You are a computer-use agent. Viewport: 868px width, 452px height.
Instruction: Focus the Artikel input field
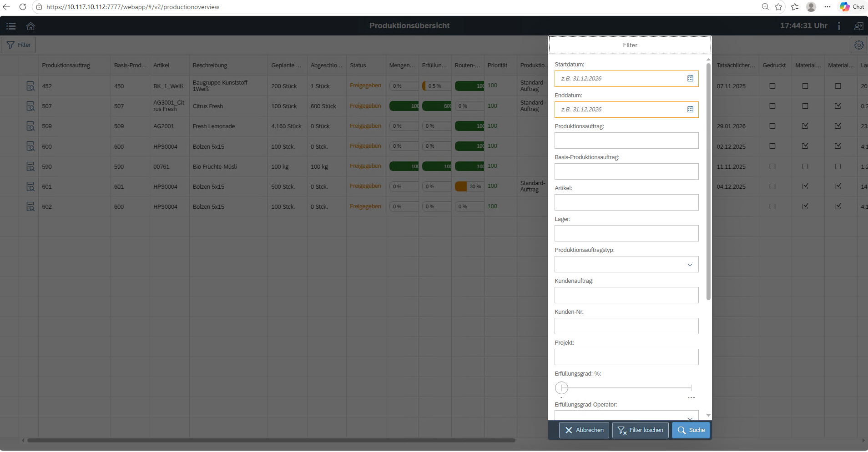(626, 202)
